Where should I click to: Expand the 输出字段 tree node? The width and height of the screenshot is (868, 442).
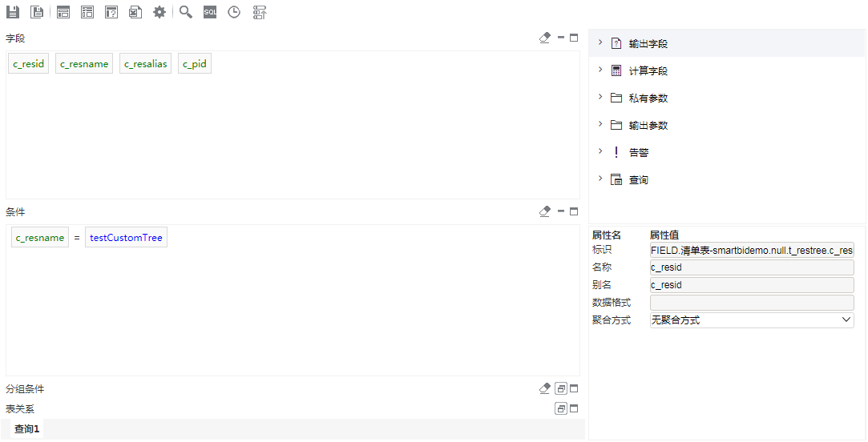click(x=600, y=42)
